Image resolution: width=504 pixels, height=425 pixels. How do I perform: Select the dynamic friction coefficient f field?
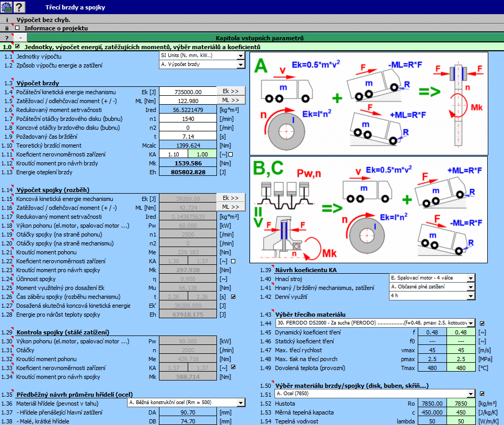pos(432,332)
